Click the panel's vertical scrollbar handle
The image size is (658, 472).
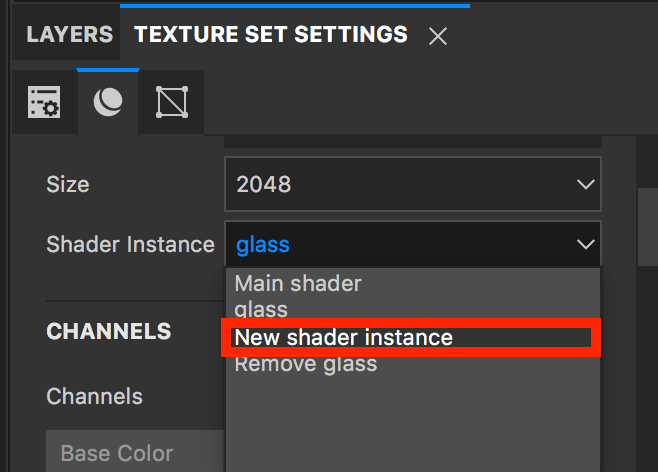tap(648, 227)
